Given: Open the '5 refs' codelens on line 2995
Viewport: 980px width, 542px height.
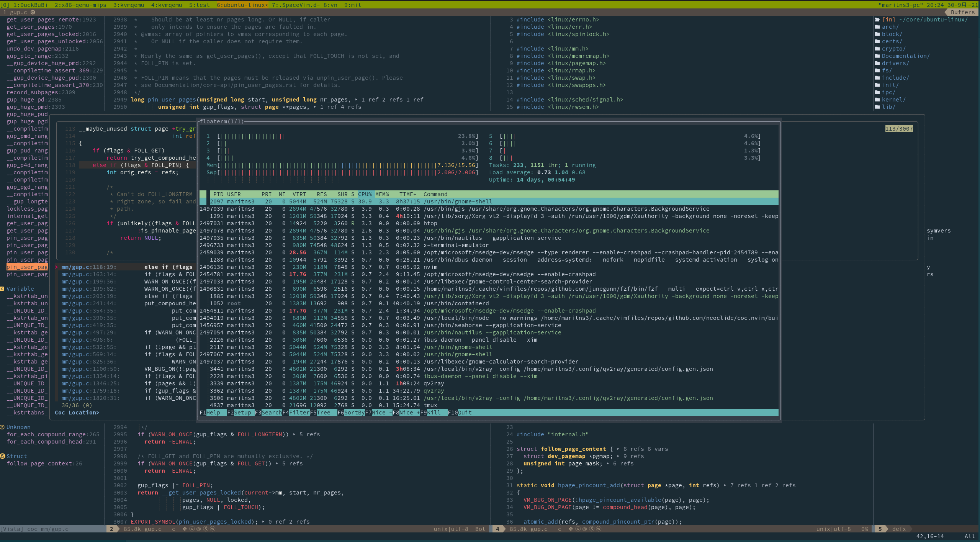Looking at the screenshot, I should pos(309,434).
